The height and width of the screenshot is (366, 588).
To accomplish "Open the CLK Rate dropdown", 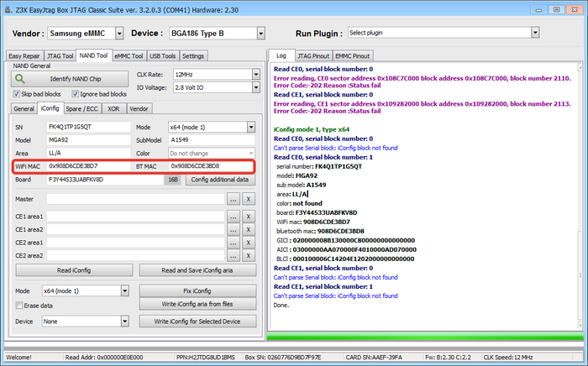I will point(255,75).
